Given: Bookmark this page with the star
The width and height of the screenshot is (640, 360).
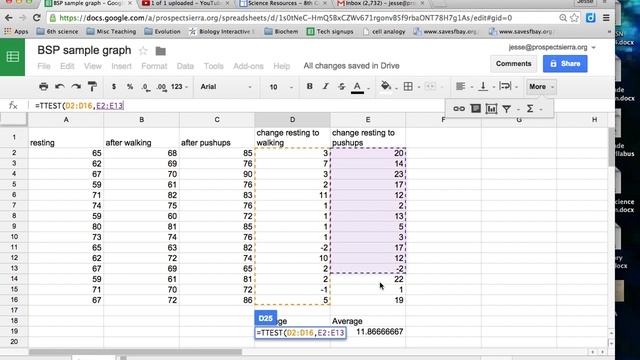Looking at the screenshot, I should pos(574,18).
